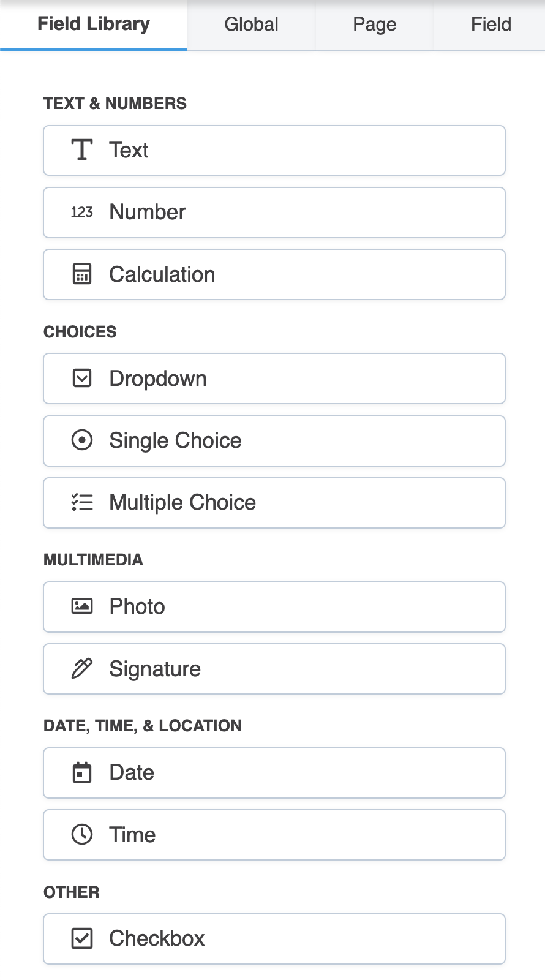Open the Field Library tab
The height and width of the screenshot is (980, 545).
[94, 24]
